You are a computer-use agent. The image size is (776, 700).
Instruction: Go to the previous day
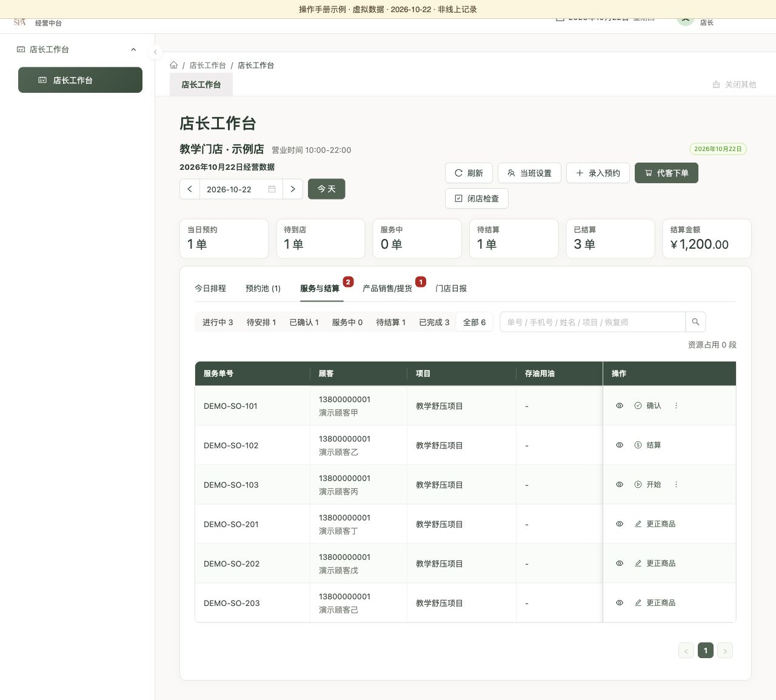190,189
